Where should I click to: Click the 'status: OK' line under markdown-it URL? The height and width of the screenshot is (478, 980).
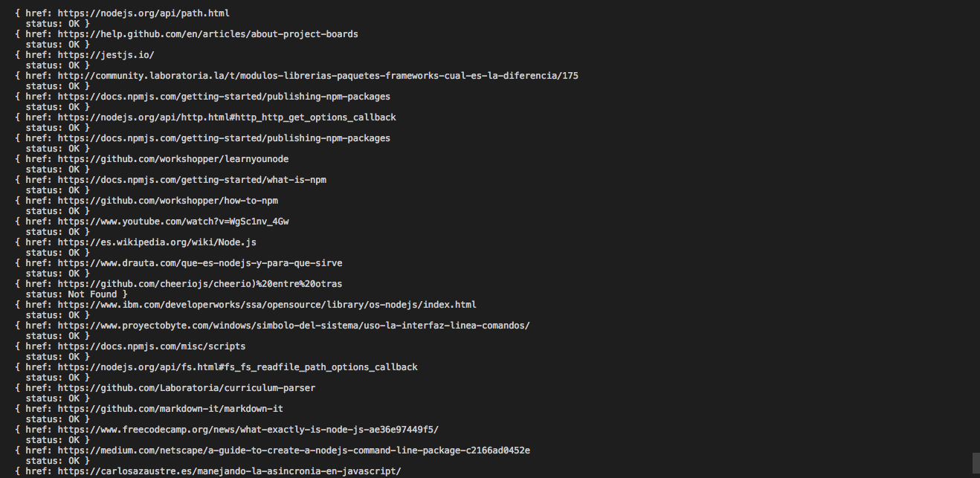(57, 419)
